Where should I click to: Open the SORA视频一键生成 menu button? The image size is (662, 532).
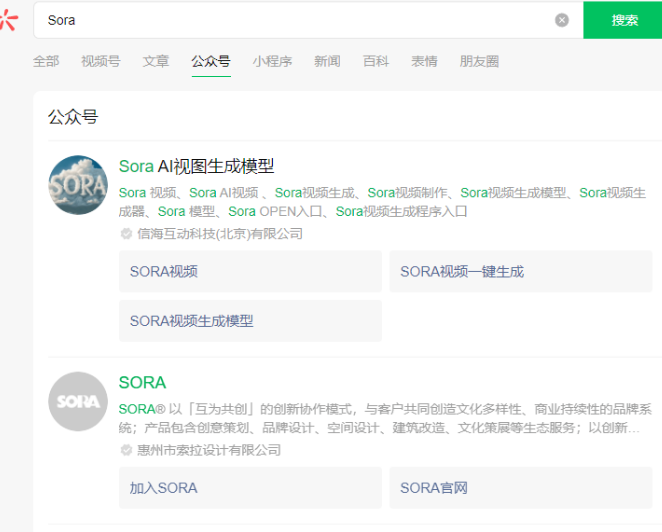[x=521, y=271]
